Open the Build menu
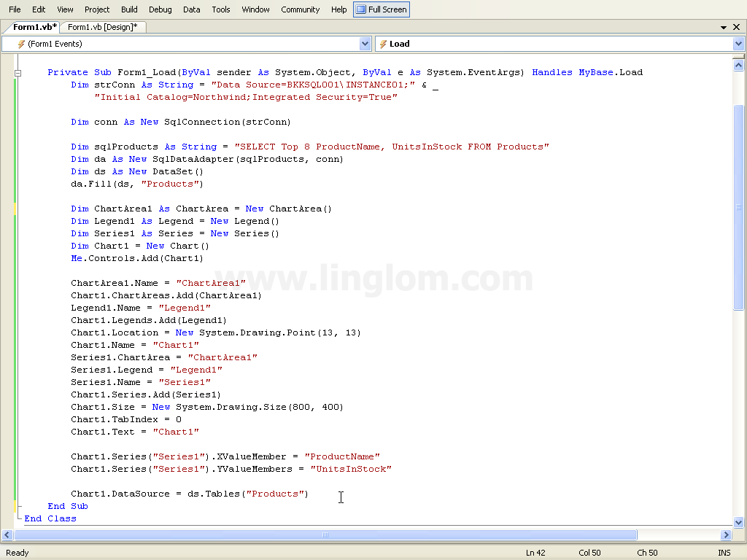 129,9
